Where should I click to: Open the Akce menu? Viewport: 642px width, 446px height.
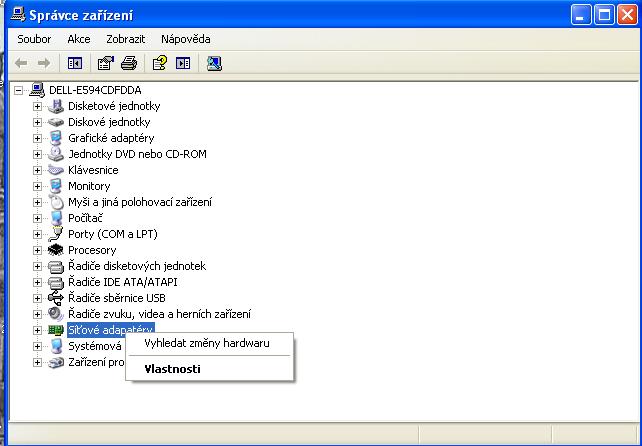click(x=79, y=39)
